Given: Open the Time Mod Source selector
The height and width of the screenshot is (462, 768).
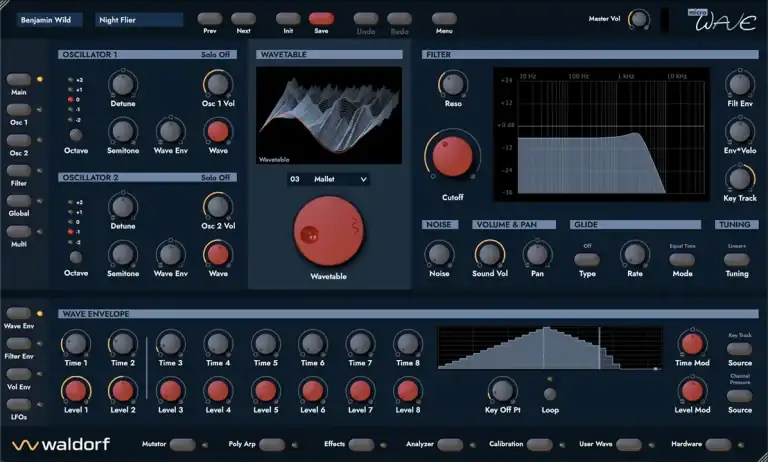Looking at the screenshot, I should 739,349.
